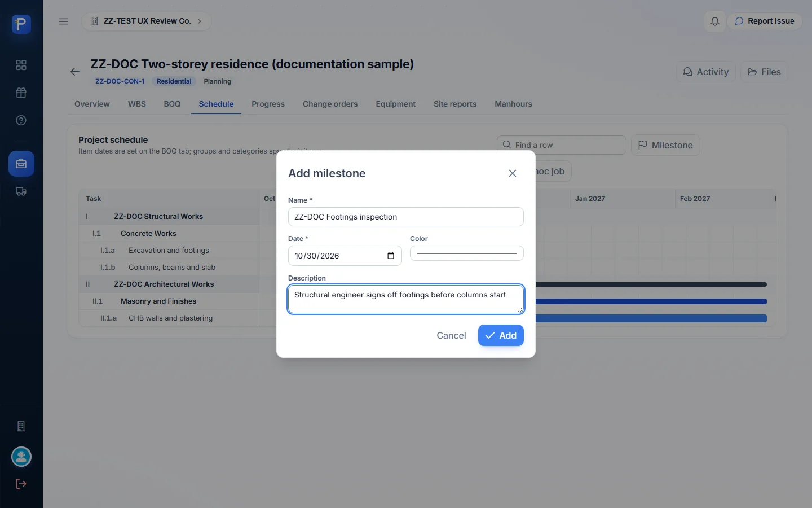This screenshot has height=508, width=812.
Task: Open the Equipment tab
Action: pos(395,104)
